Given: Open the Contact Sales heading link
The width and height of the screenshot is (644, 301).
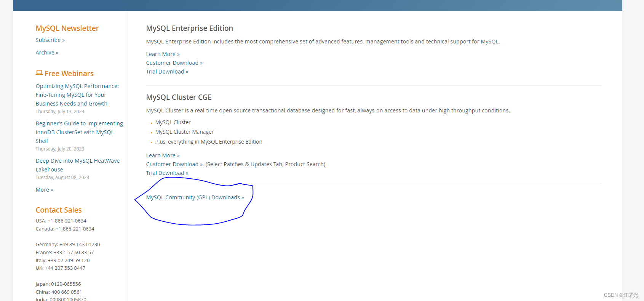Looking at the screenshot, I should tap(59, 210).
